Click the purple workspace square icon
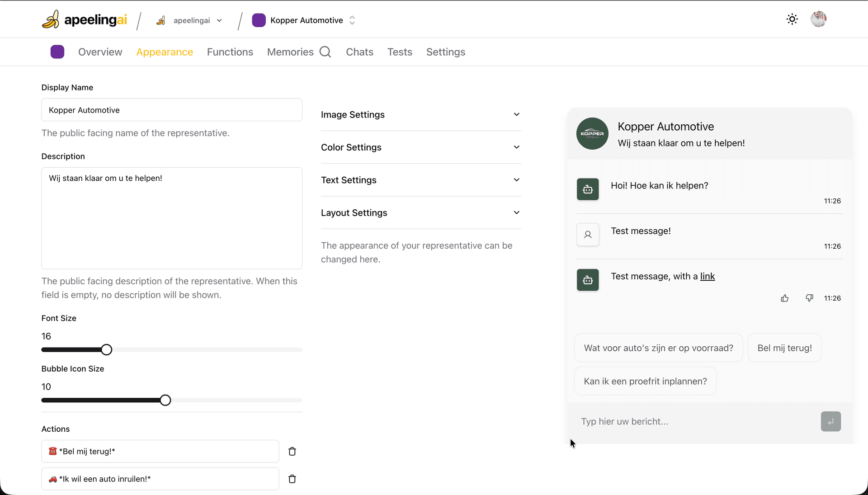 point(57,52)
